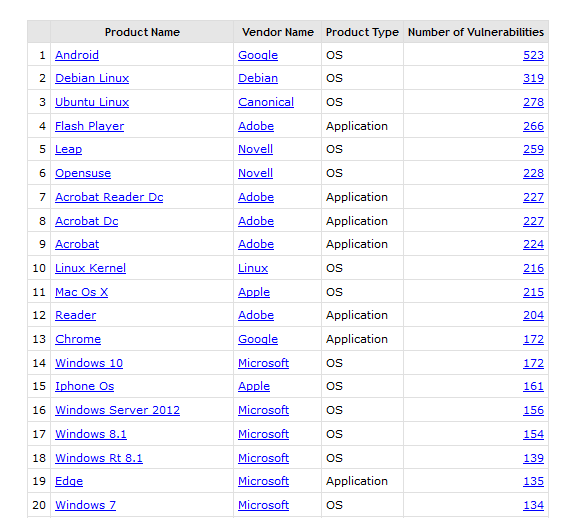Open the Iphone Os product link
575x518 pixels.
(85, 386)
